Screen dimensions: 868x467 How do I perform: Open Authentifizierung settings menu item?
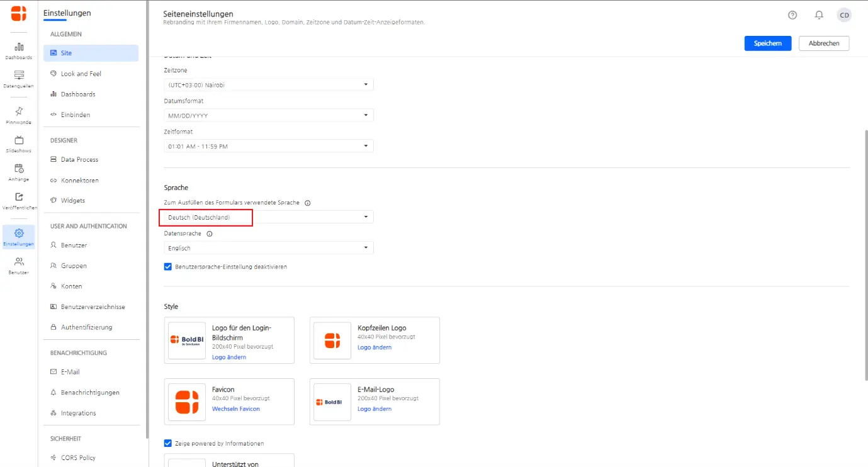click(86, 327)
